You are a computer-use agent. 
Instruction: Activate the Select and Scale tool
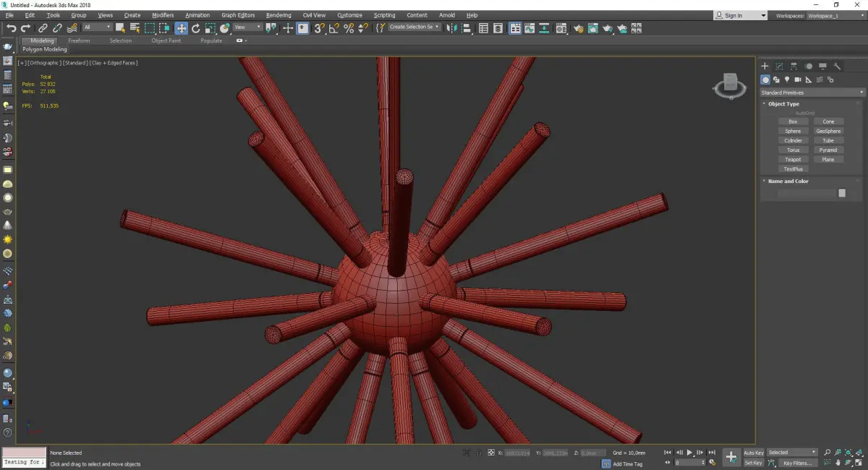coord(210,28)
